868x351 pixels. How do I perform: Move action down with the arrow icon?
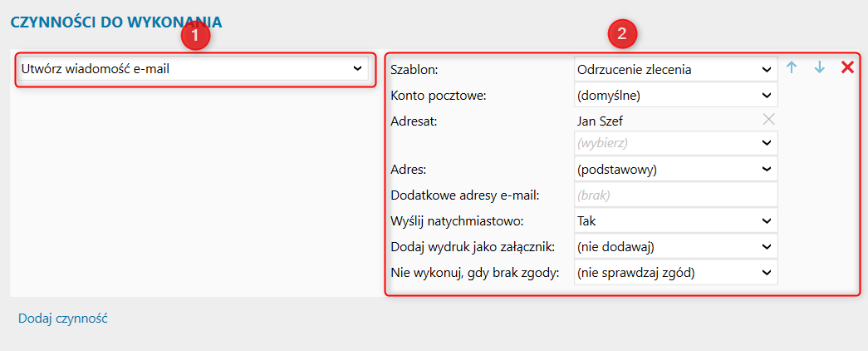pyautogui.click(x=820, y=68)
